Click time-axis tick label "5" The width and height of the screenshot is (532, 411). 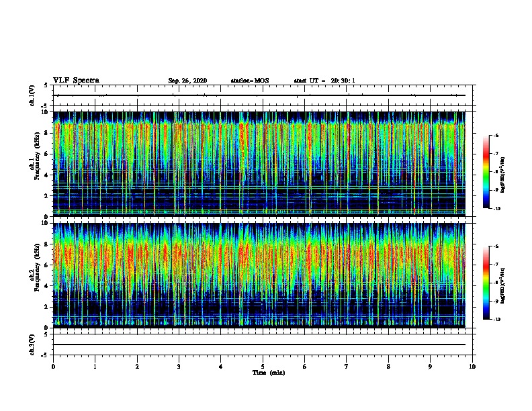tap(263, 367)
